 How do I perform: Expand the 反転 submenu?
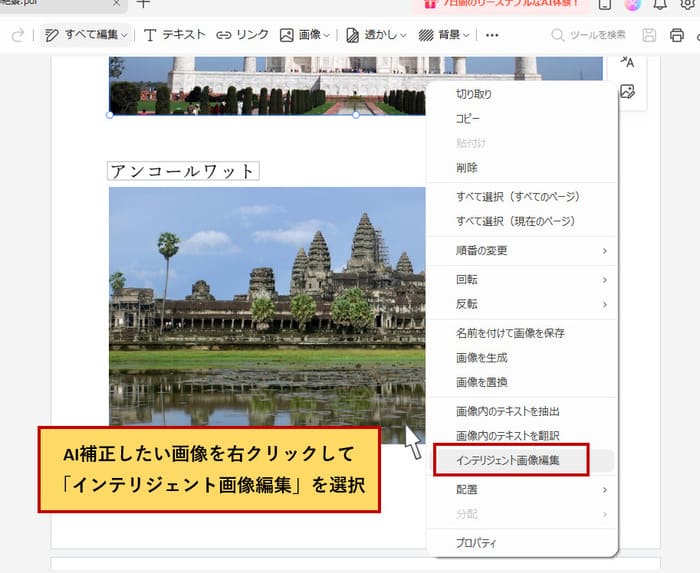(522, 304)
